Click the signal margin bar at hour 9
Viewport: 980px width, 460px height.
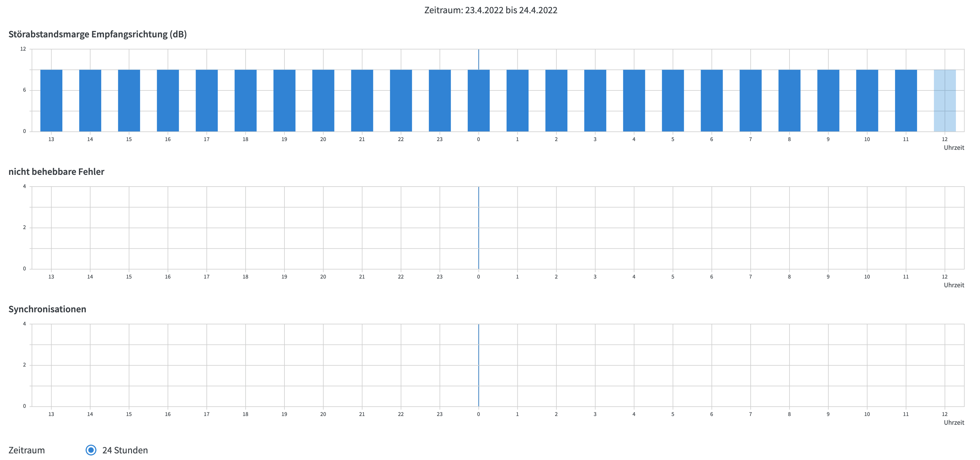[x=828, y=100]
